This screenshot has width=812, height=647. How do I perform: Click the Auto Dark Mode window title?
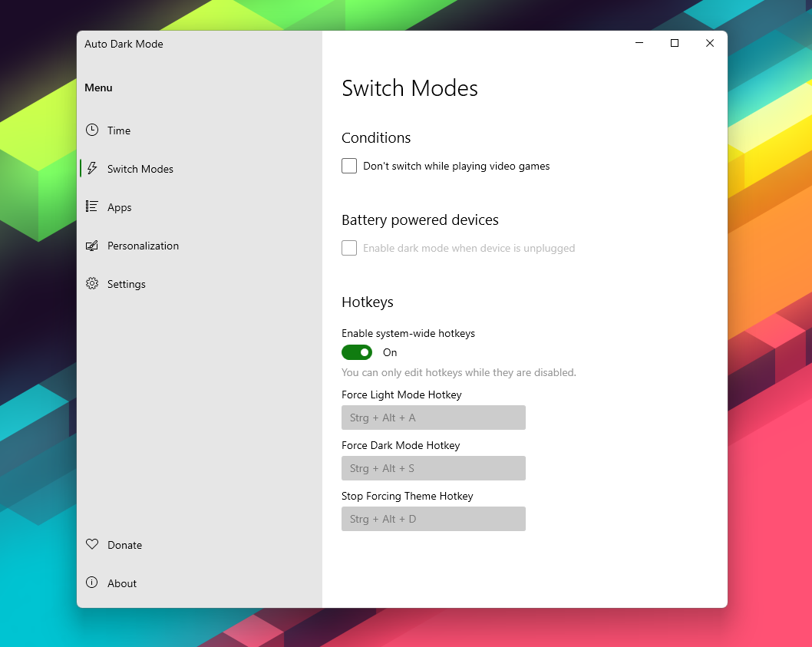(x=124, y=44)
